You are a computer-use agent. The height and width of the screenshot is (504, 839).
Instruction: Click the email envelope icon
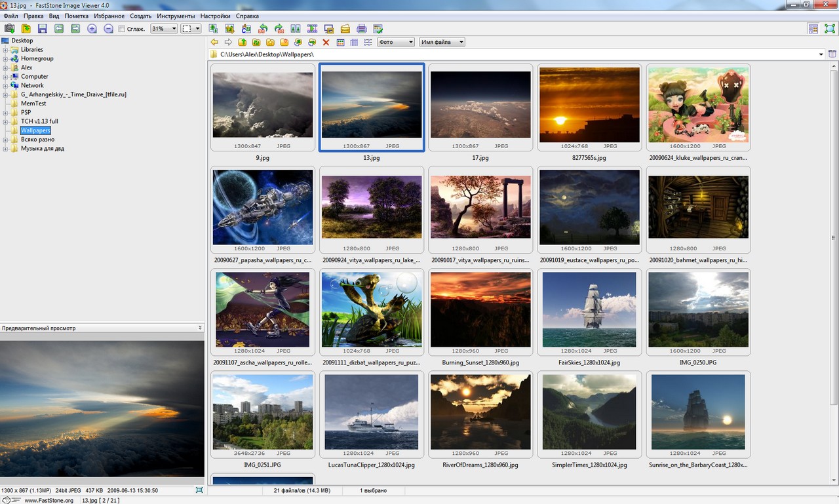point(345,28)
